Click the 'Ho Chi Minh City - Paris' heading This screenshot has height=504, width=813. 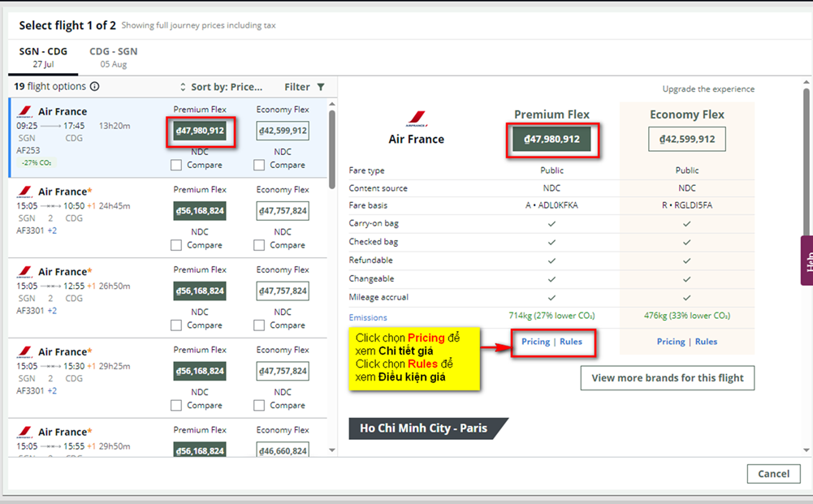(x=424, y=429)
